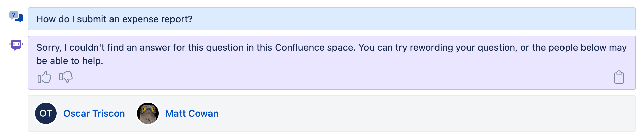Image resolution: width=644 pixels, height=139 pixels.
Task: Open Oscar Triscon's profile link
Action: pyautogui.click(x=94, y=113)
